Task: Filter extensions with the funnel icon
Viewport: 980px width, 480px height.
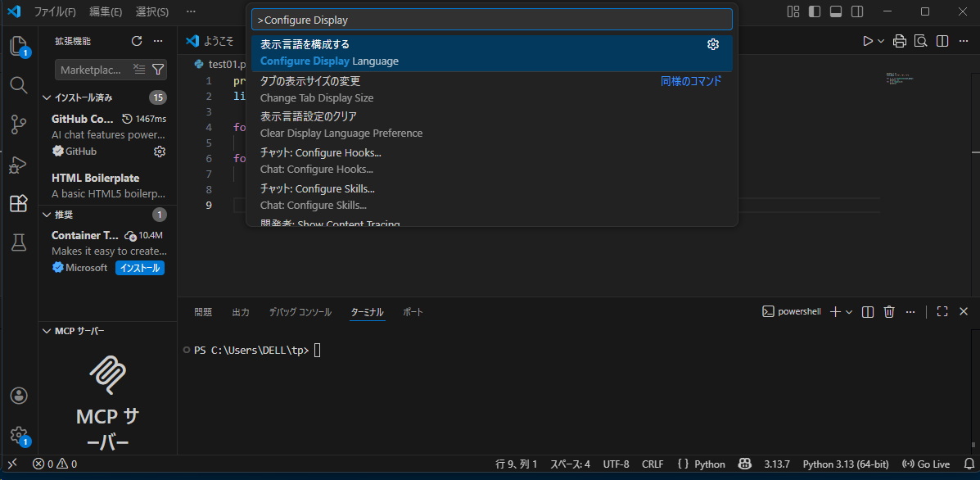Action: 158,70
